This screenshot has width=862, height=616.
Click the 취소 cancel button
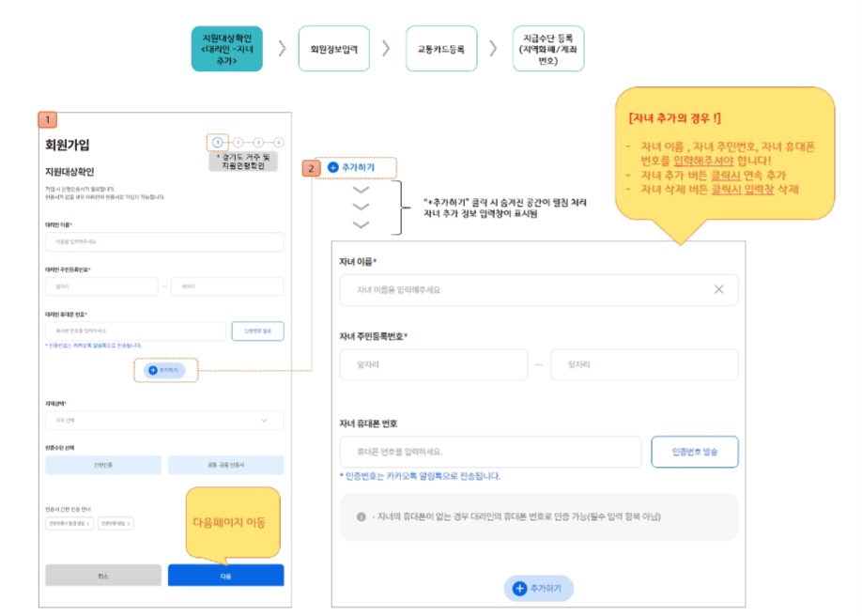tap(103, 575)
